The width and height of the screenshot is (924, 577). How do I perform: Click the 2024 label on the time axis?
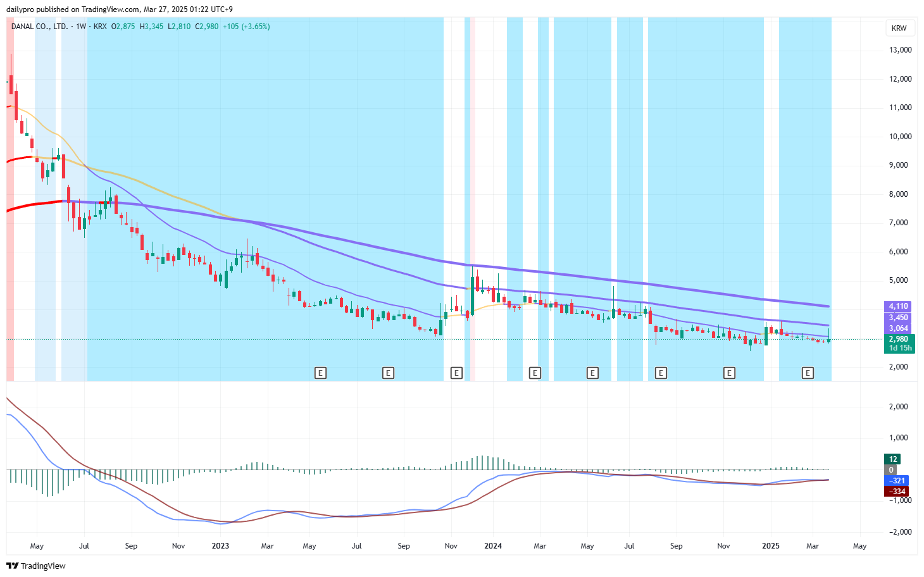coord(493,546)
